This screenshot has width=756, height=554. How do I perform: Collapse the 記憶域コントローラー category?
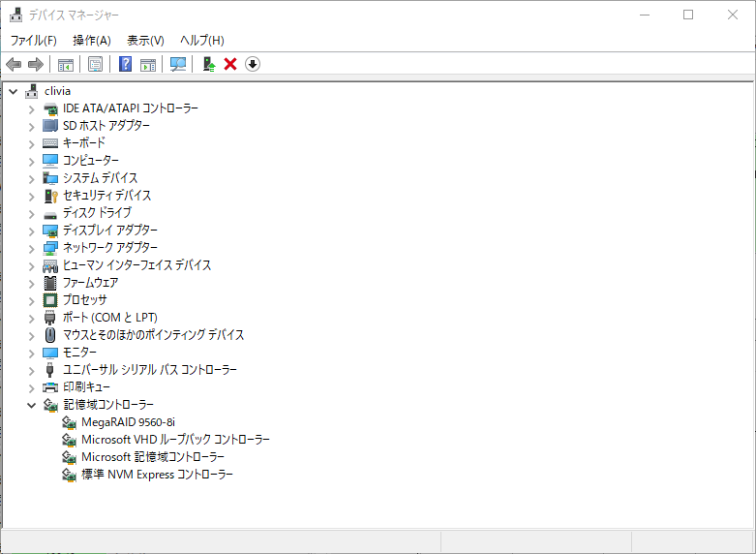[31, 406]
